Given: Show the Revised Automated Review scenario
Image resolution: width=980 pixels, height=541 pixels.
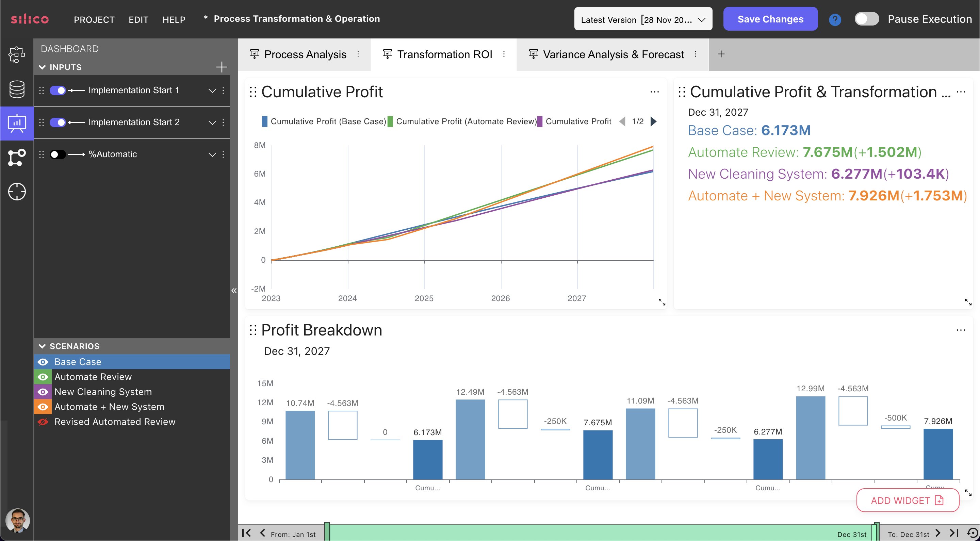Looking at the screenshot, I should pos(43,422).
